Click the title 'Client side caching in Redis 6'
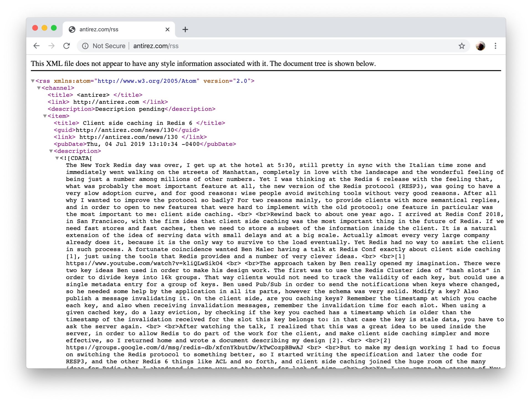The image size is (532, 403). tap(137, 123)
